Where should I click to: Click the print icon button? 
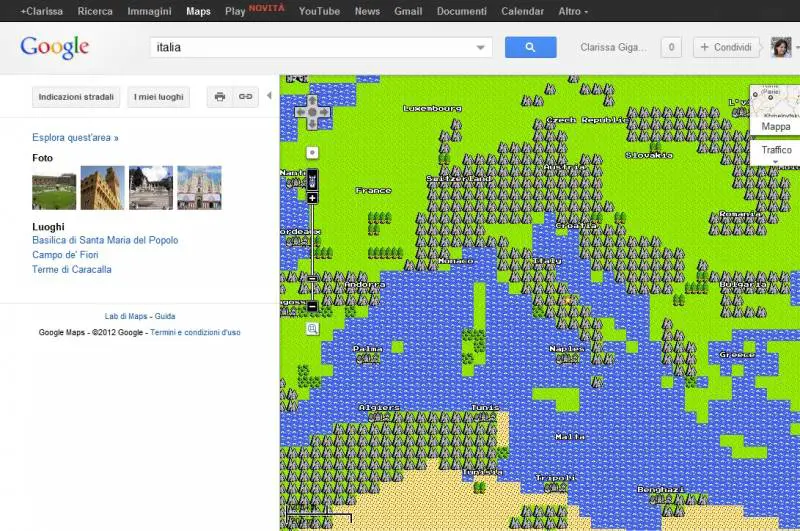220,97
